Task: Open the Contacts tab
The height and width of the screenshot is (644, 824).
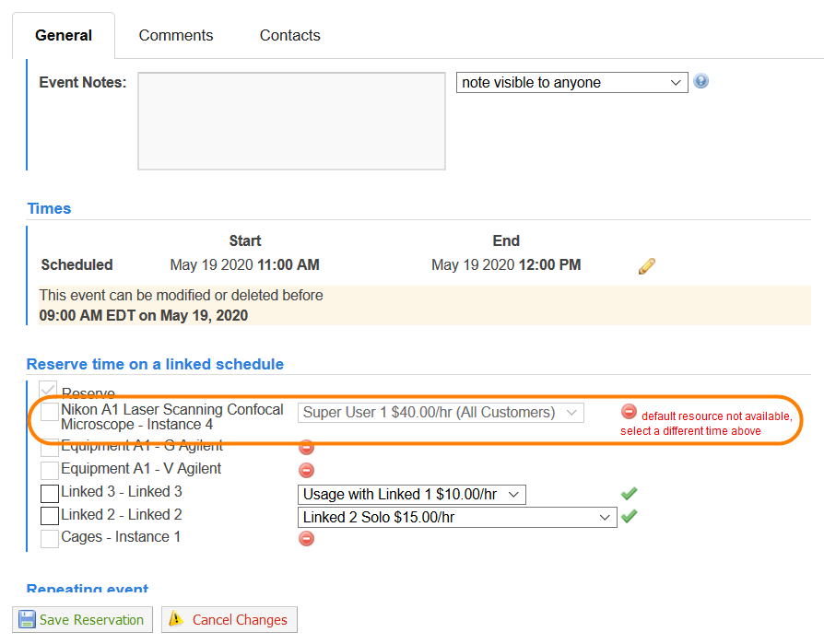Action: point(289,36)
